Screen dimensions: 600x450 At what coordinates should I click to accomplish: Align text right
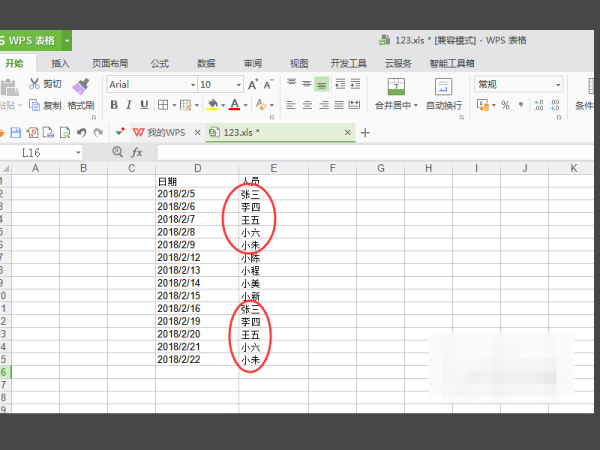(323, 105)
